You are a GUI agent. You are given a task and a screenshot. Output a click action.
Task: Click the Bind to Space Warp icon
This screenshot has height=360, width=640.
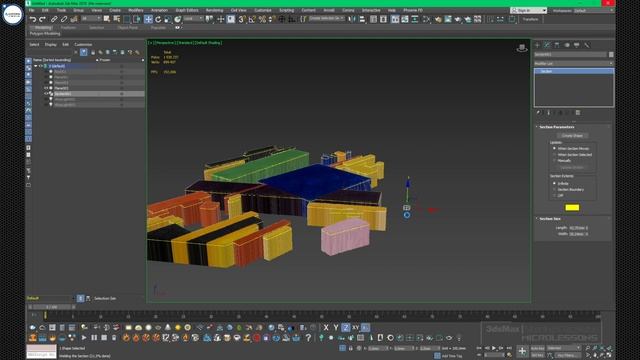pyautogui.click(x=74, y=19)
